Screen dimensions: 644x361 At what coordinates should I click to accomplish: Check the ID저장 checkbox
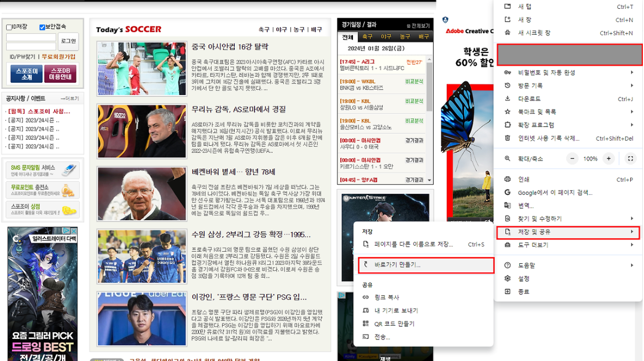[x=9, y=27]
